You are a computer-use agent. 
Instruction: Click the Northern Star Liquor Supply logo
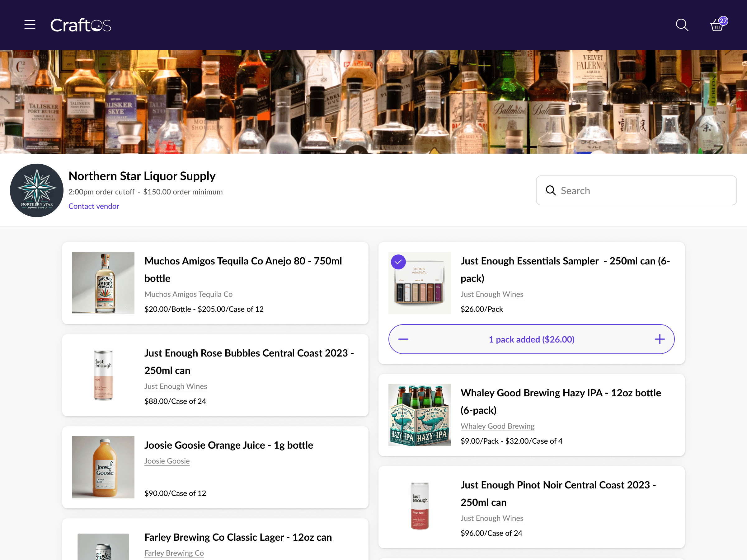[36, 190]
